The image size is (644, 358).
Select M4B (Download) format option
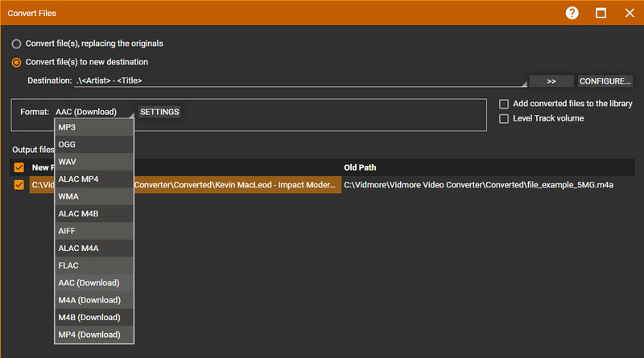93,317
